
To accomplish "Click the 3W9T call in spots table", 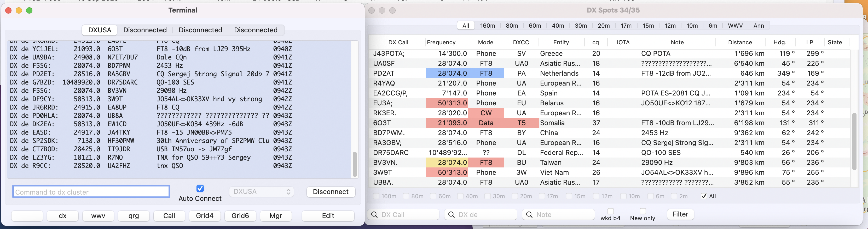I will tap(383, 172).
